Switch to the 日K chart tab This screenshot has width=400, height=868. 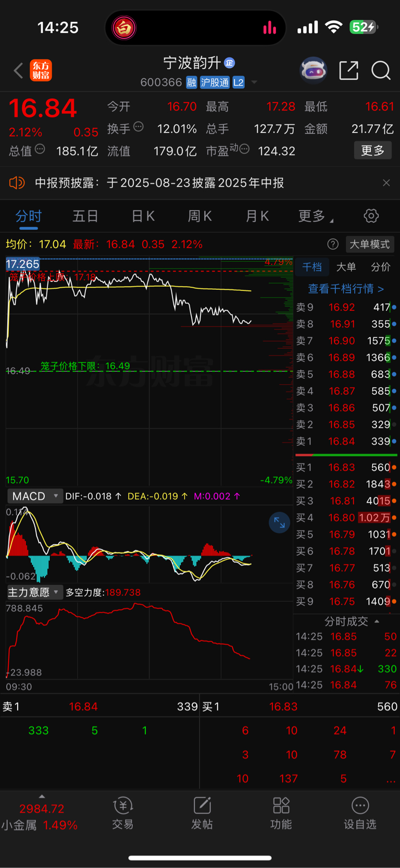pos(143,216)
